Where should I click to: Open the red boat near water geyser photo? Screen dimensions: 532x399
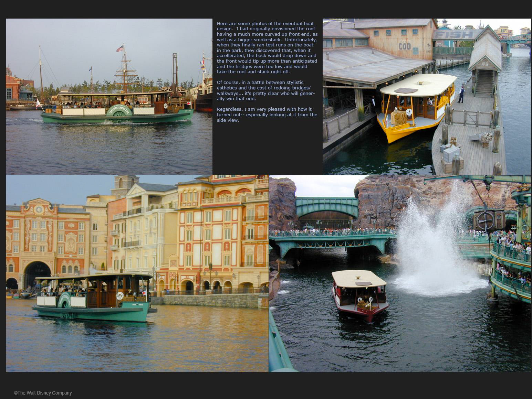click(400, 273)
